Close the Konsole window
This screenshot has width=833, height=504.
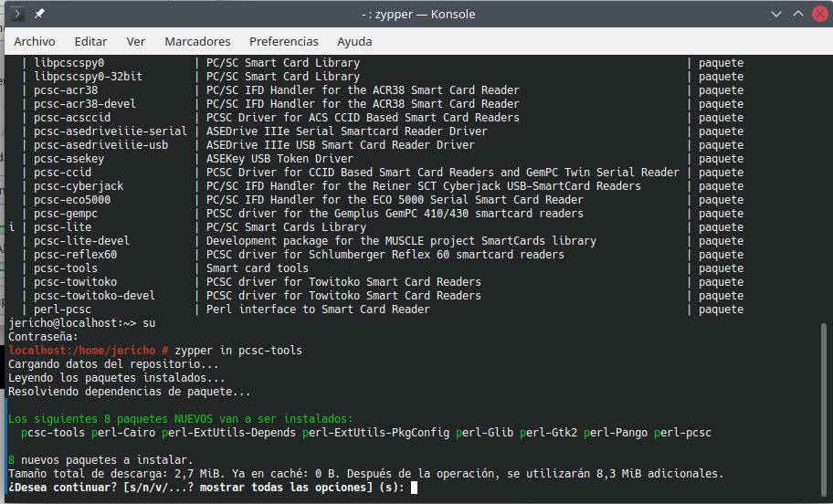[x=818, y=15]
